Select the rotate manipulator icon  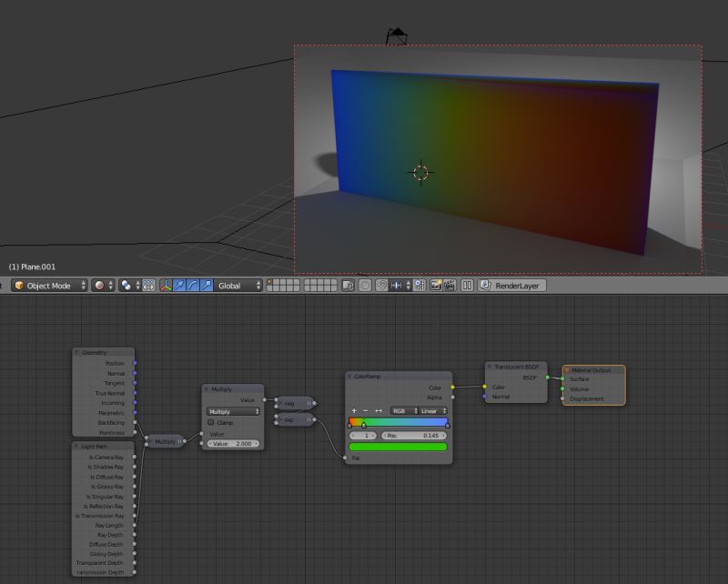pos(192,285)
